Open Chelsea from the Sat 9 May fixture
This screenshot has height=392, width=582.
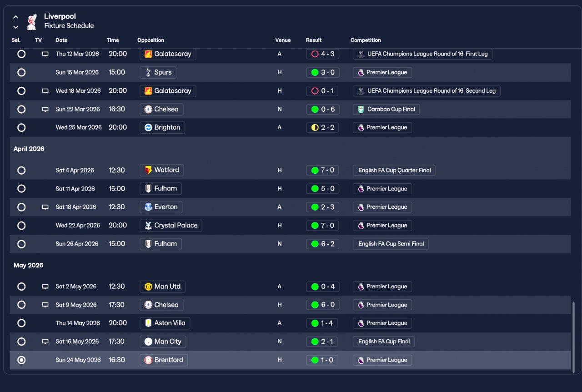point(162,305)
